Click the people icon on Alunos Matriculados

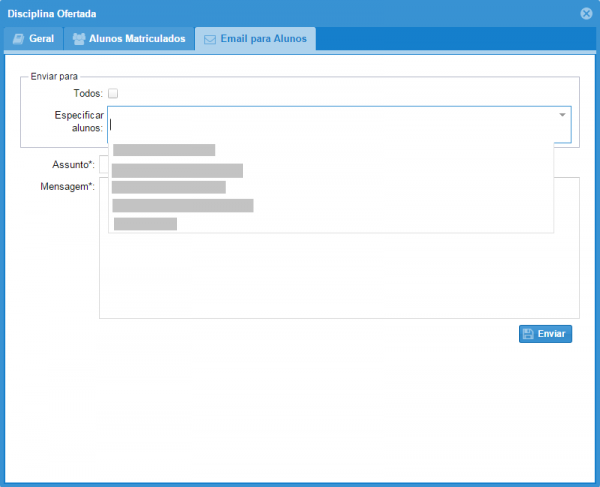(79, 39)
